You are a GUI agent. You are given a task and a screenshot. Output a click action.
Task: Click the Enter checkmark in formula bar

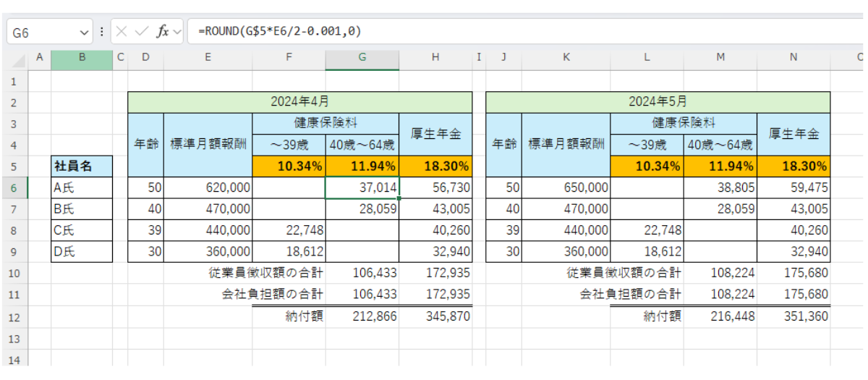click(x=142, y=32)
